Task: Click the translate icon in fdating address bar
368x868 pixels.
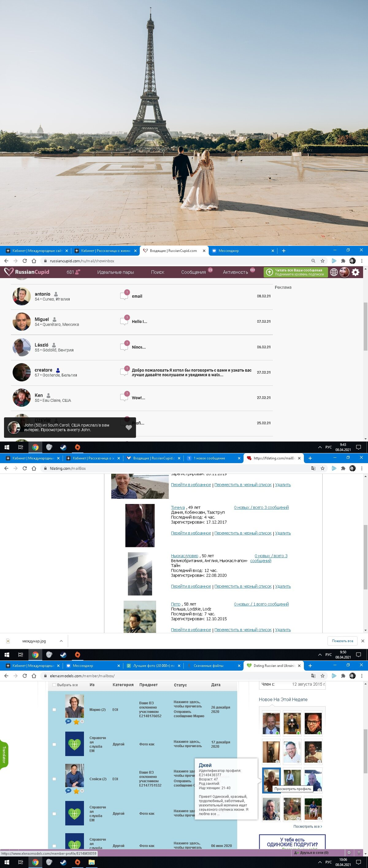Action: pos(313,468)
